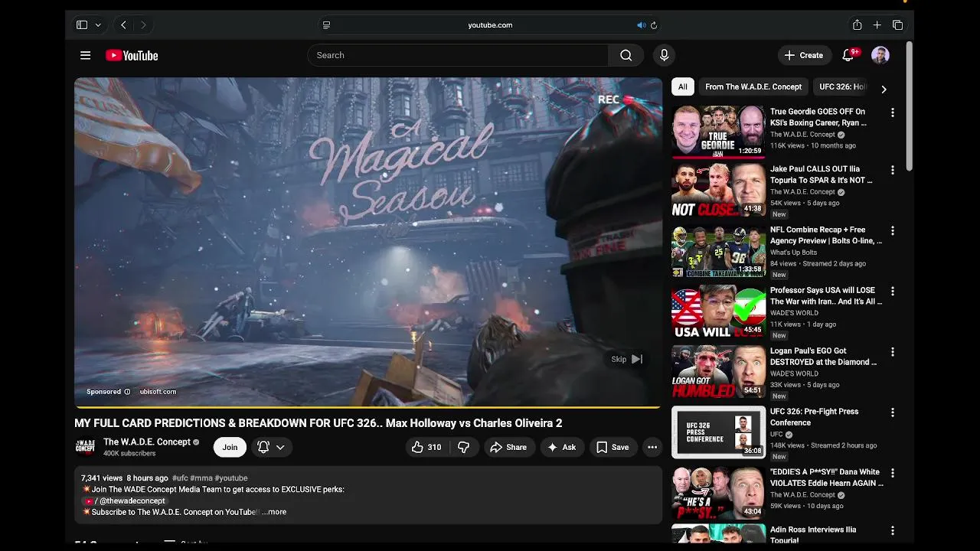The width and height of the screenshot is (980, 551).
Task: Click the Ask button
Action: (x=562, y=447)
